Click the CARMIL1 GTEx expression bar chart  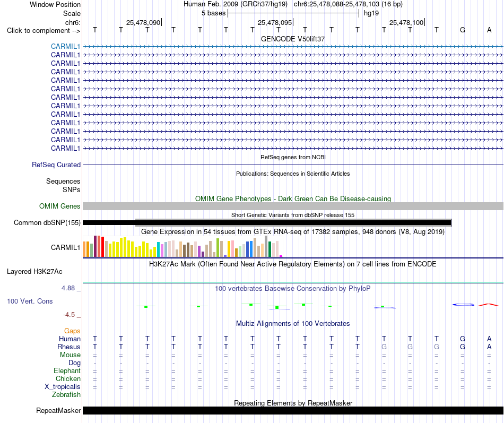183,246
